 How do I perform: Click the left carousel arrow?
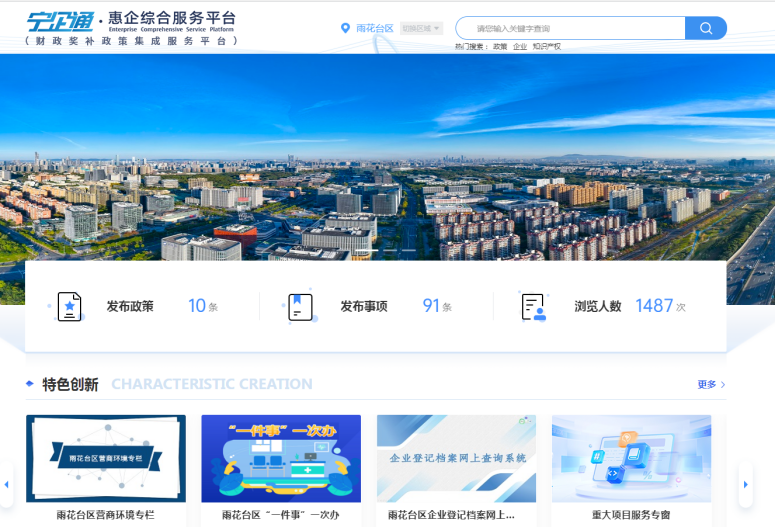[x=7, y=484]
